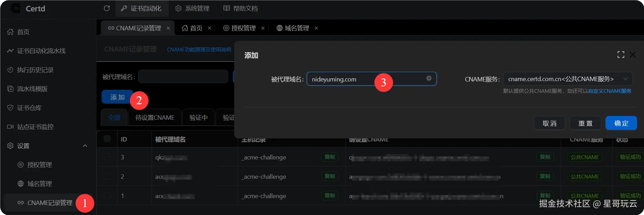The height and width of the screenshot is (215, 644).
Task: Copy 主机记录 _acme-challenge for row 2
Action: [330, 176]
